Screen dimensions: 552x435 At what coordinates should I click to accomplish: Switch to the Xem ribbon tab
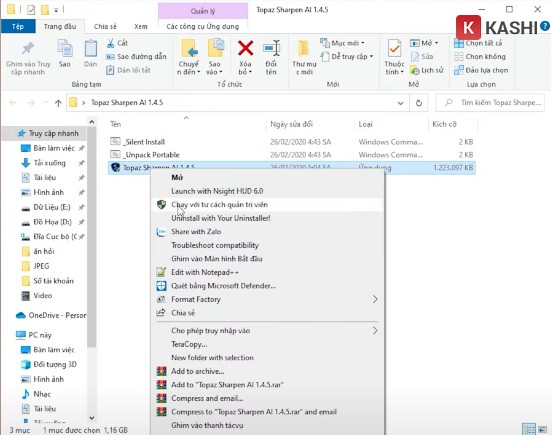pyautogui.click(x=141, y=26)
